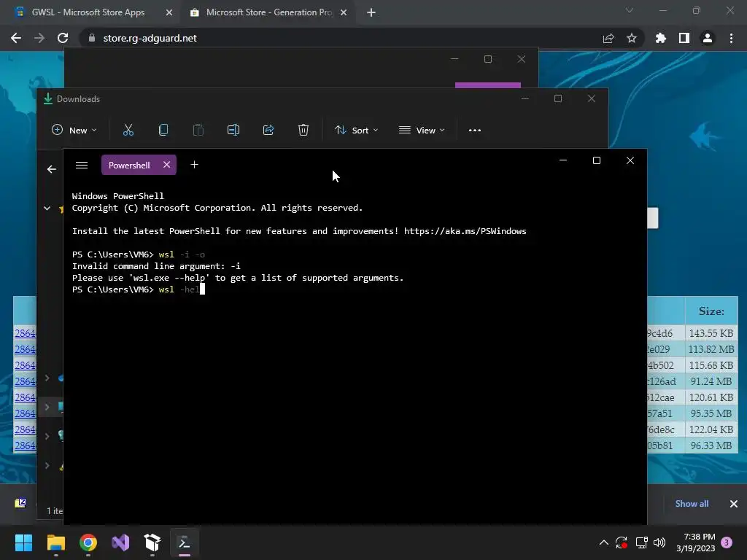Viewport: 747px width, 560px height.
Task: Click the 113.82 MB size cell
Action: tap(711, 349)
